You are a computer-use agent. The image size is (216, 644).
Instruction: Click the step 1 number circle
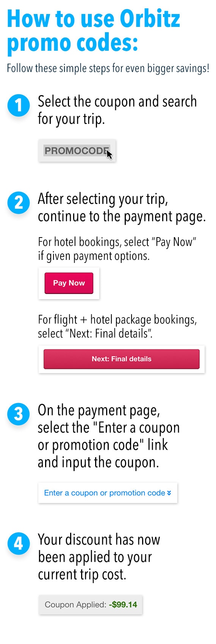click(x=19, y=105)
